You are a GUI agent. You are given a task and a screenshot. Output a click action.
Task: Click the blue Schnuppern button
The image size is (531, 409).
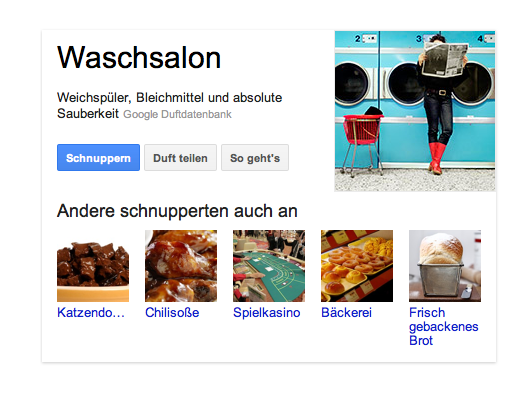point(98,157)
